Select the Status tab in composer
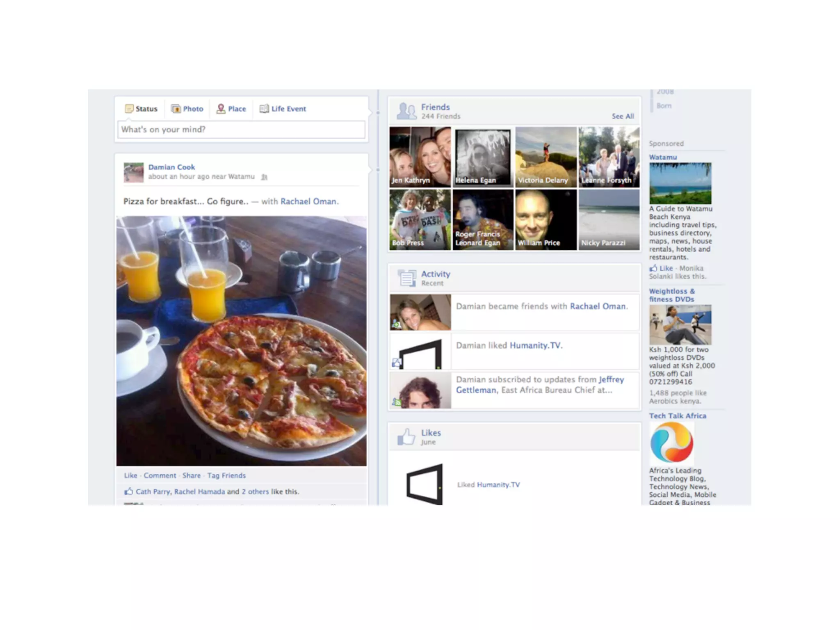This screenshot has height=630, width=840. pos(141,109)
